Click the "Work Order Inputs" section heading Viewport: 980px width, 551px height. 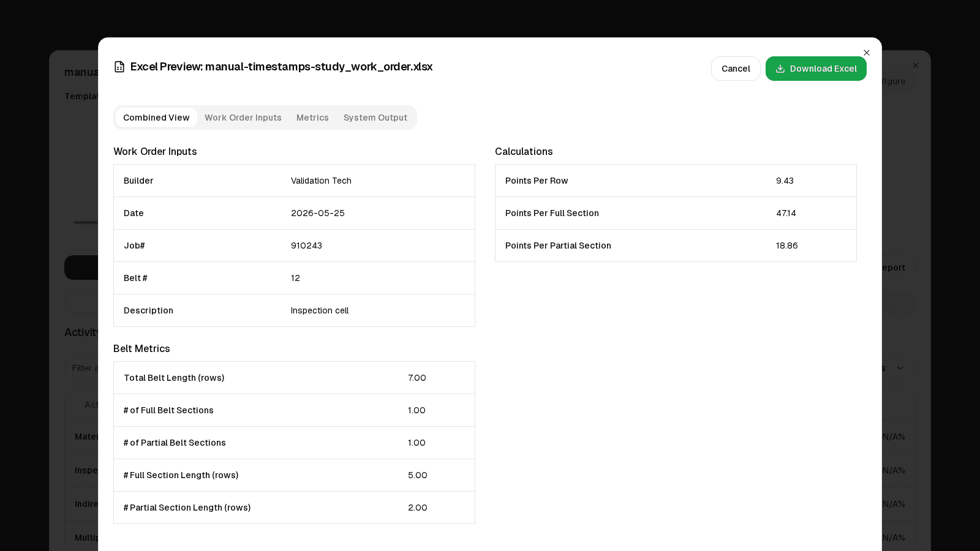155,151
